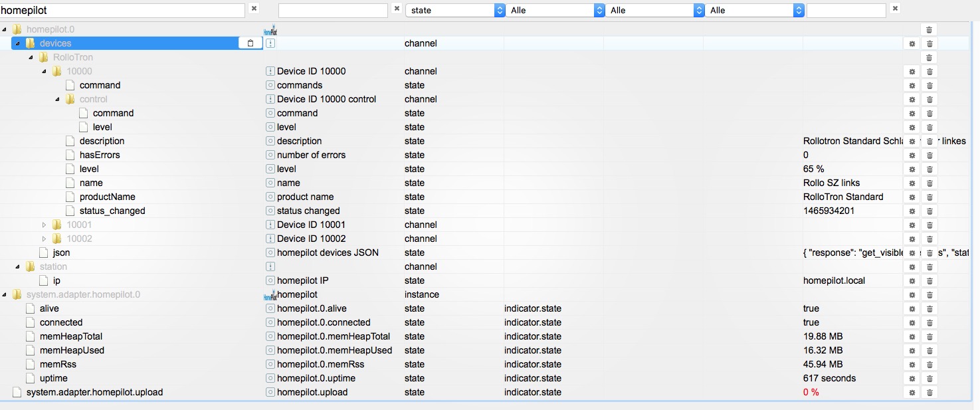The height and width of the screenshot is (410, 980).
Task: Open the type filter dropdown showing state
Action: [x=456, y=11]
